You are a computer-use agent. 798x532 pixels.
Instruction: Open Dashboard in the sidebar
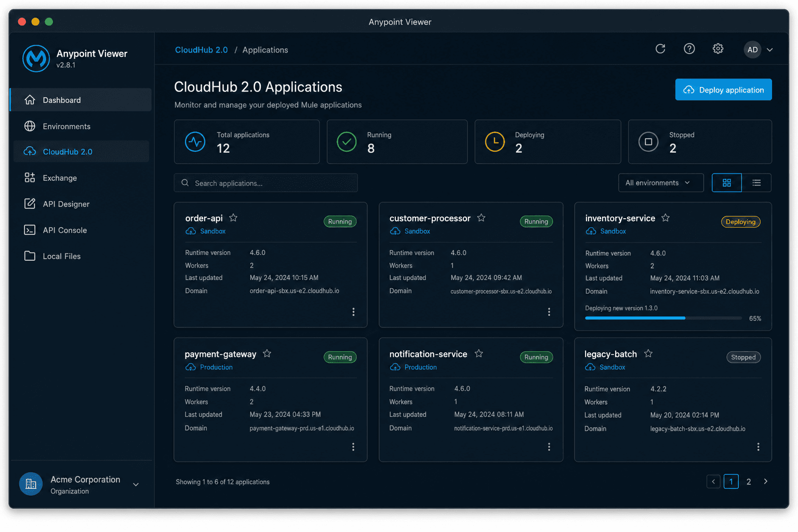point(81,100)
